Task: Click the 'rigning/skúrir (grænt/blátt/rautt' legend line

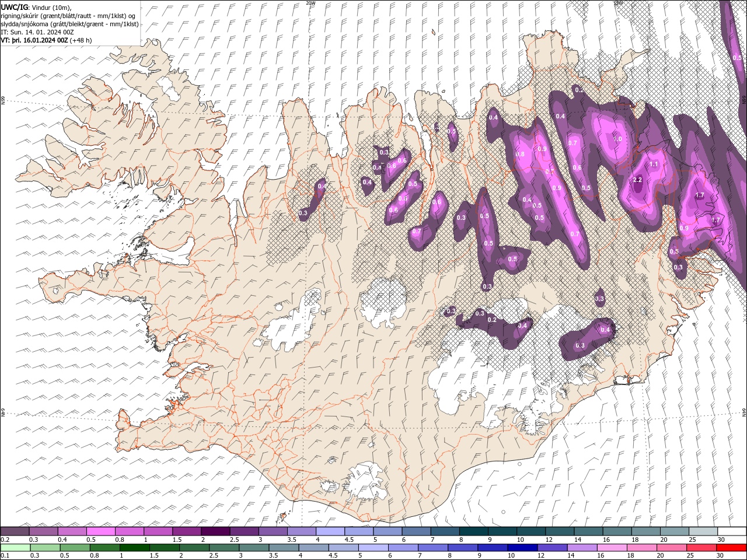Action: tap(68, 15)
